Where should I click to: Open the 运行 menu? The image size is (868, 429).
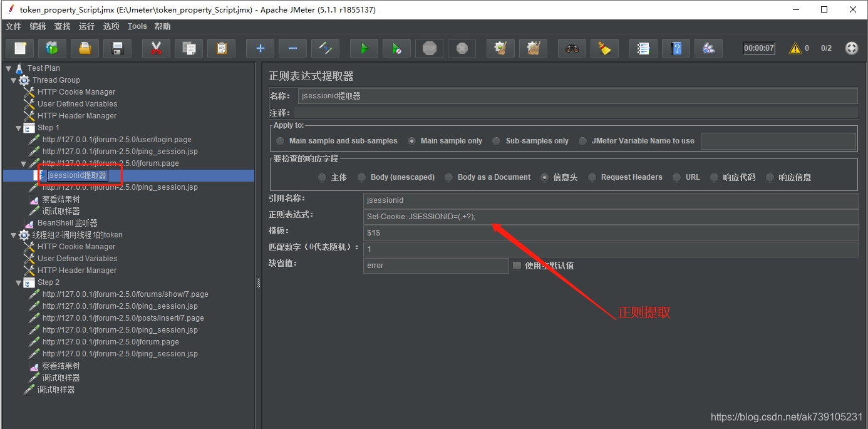tap(86, 26)
